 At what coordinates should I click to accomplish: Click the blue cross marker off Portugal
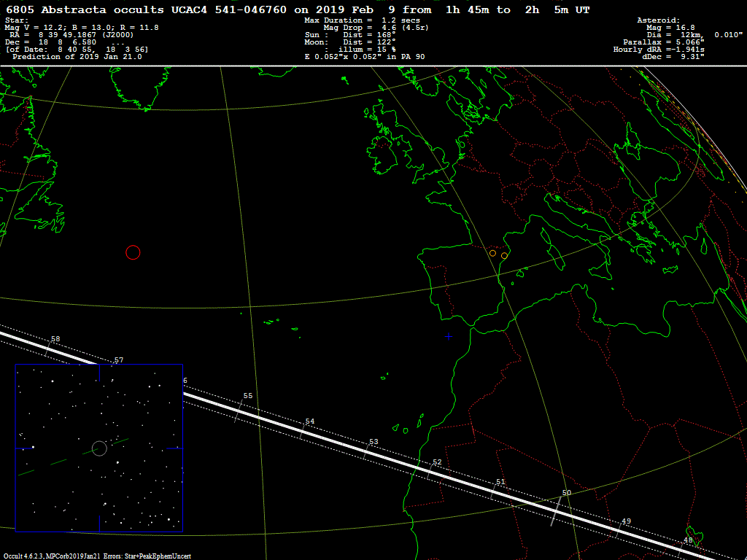click(x=448, y=336)
